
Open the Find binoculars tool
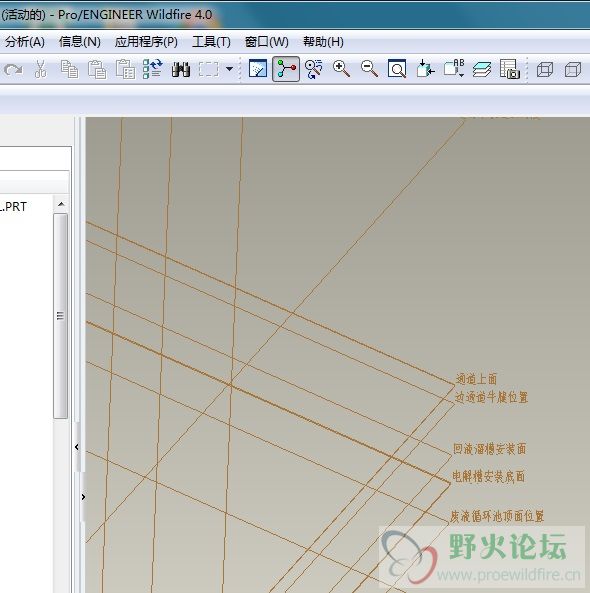point(181,70)
